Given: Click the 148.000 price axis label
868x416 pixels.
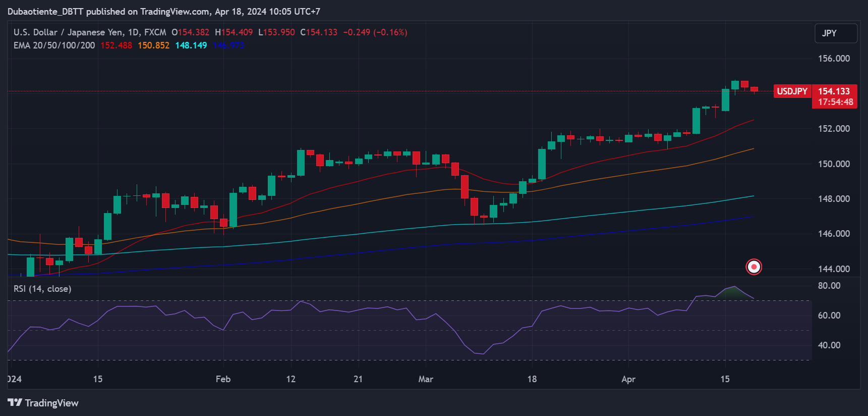Looking at the screenshot, I should point(834,199).
